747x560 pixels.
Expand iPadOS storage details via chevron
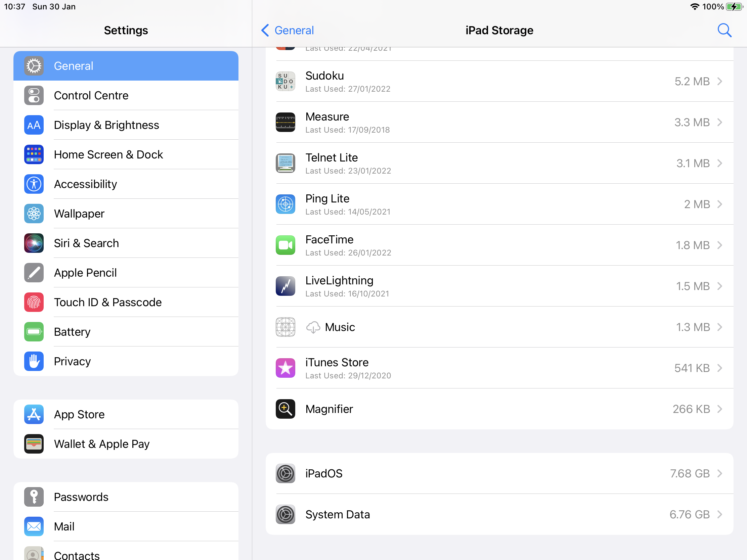(x=720, y=474)
